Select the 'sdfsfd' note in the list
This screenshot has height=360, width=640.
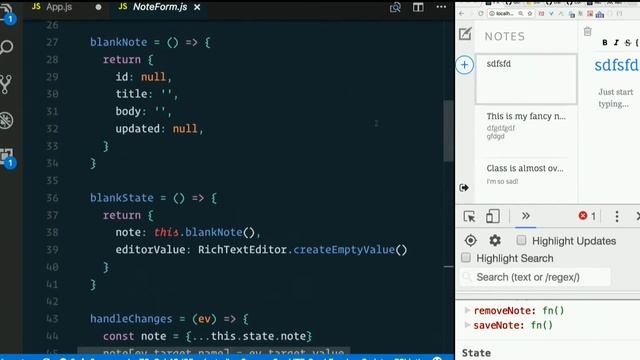(x=526, y=79)
